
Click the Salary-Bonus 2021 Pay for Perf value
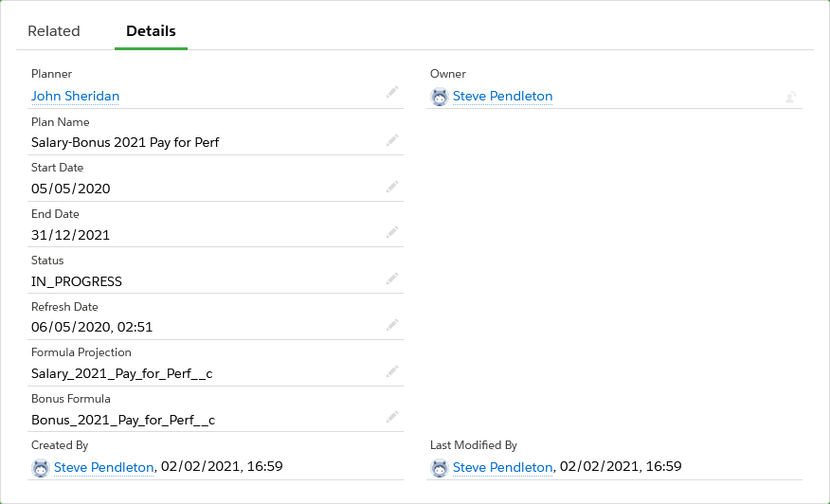[x=125, y=142]
